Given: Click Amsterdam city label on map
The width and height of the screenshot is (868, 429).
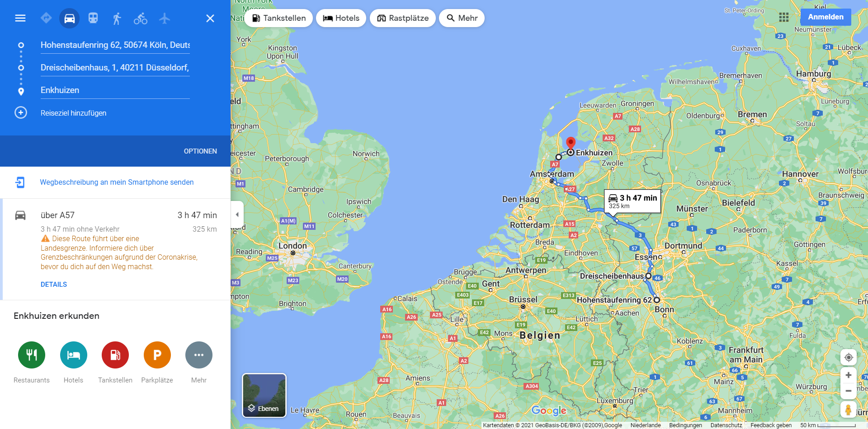Looking at the screenshot, I should [x=552, y=174].
